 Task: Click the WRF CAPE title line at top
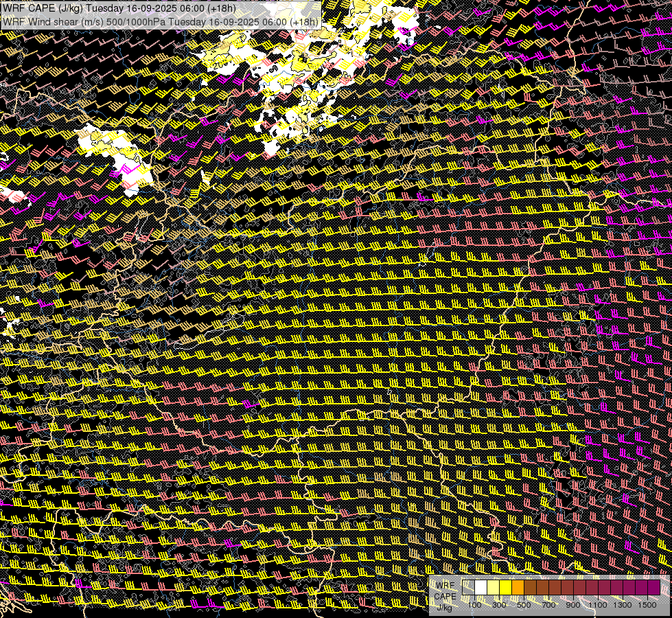(x=119, y=8)
